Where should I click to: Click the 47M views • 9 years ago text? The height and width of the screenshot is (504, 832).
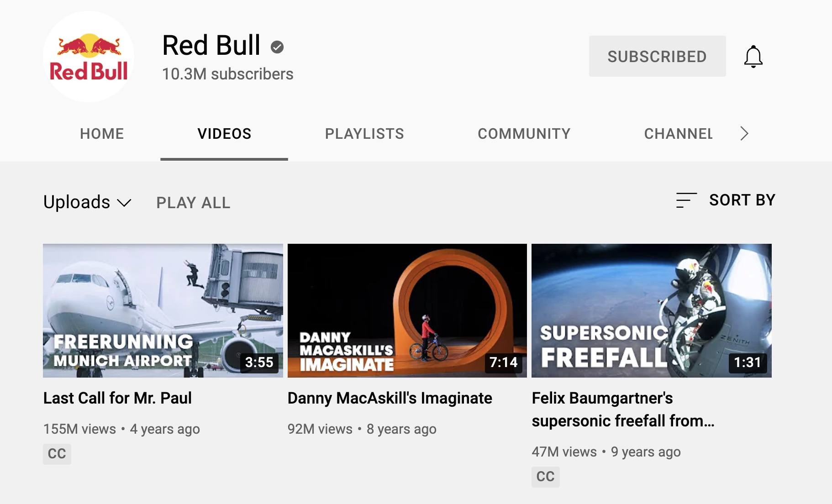pyautogui.click(x=606, y=452)
